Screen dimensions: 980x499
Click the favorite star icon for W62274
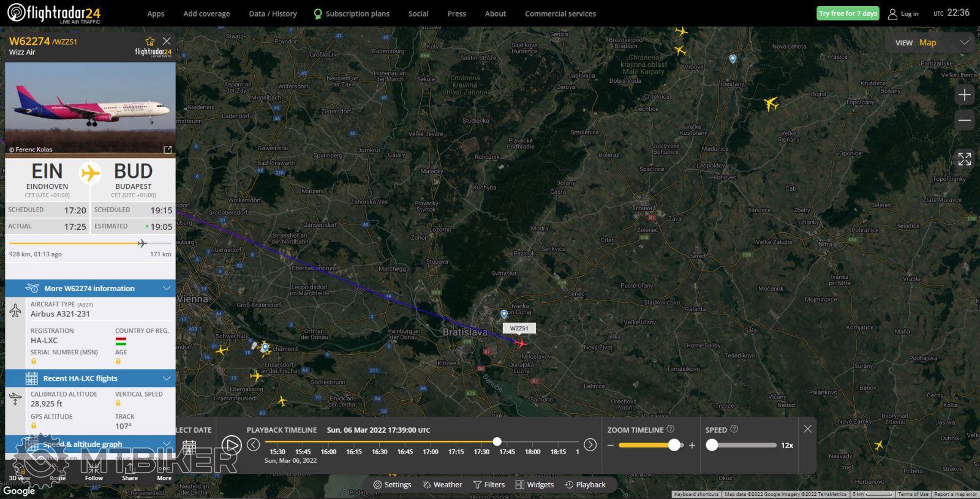click(x=150, y=41)
